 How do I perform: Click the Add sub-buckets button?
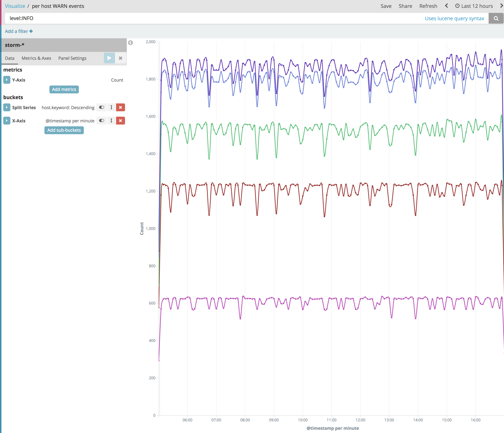[64, 130]
